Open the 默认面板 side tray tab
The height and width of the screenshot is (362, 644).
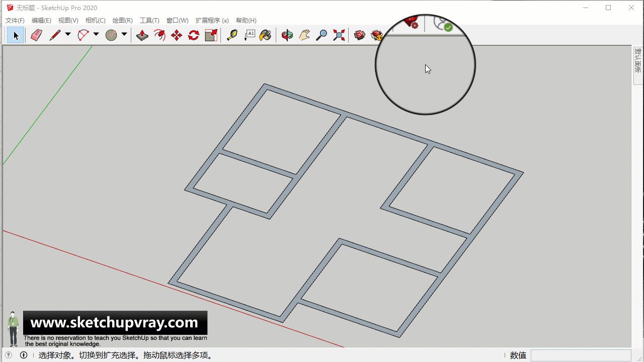(638, 61)
